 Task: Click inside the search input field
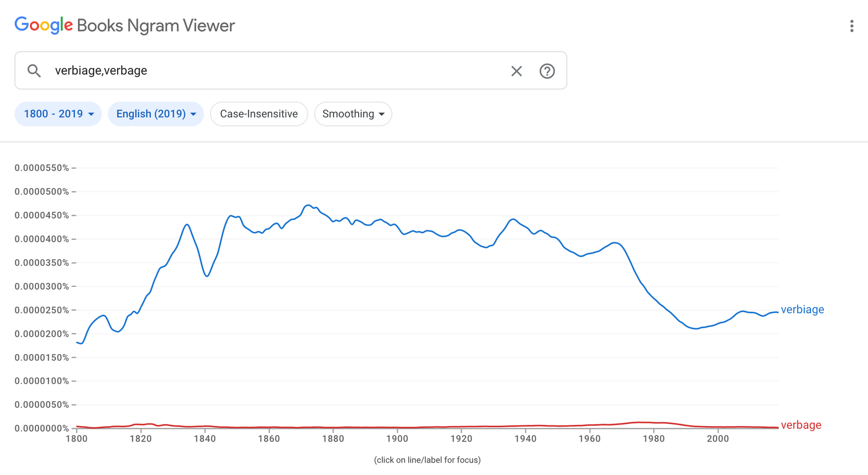click(217, 70)
